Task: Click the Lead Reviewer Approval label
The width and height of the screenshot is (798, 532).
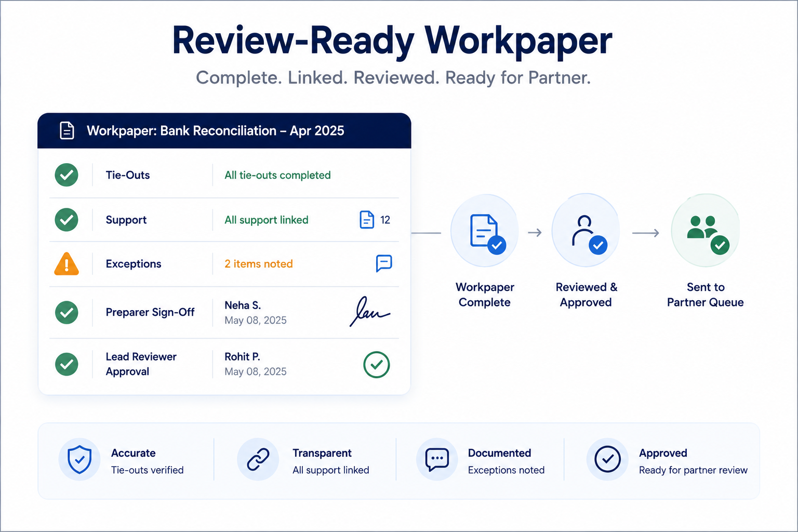Action: pos(141,364)
